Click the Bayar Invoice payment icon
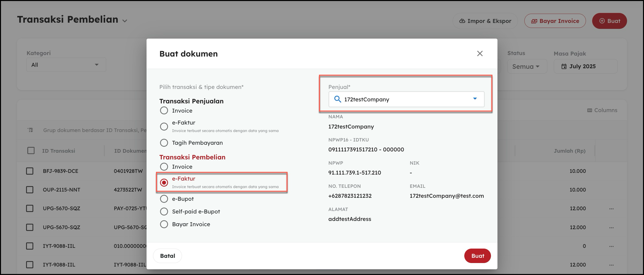 click(x=534, y=21)
